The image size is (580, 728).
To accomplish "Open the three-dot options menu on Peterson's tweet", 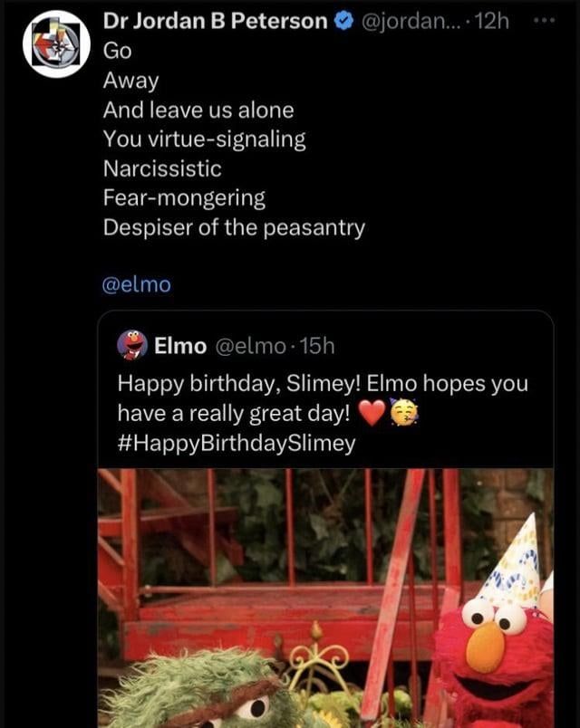I will [545, 19].
